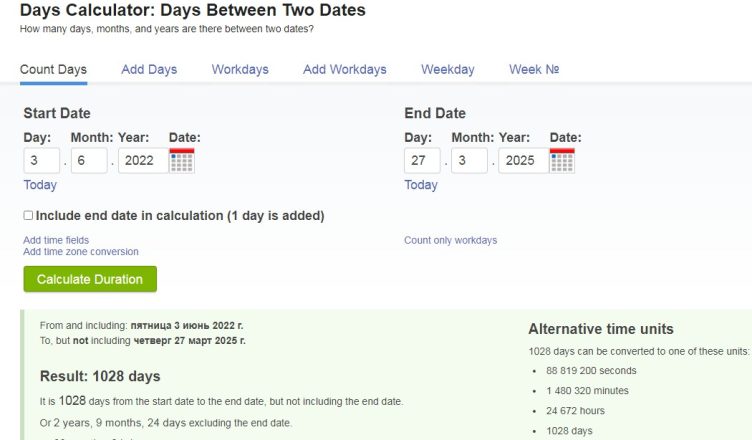Open the End Date calendar picker icon

tap(562, 160)
